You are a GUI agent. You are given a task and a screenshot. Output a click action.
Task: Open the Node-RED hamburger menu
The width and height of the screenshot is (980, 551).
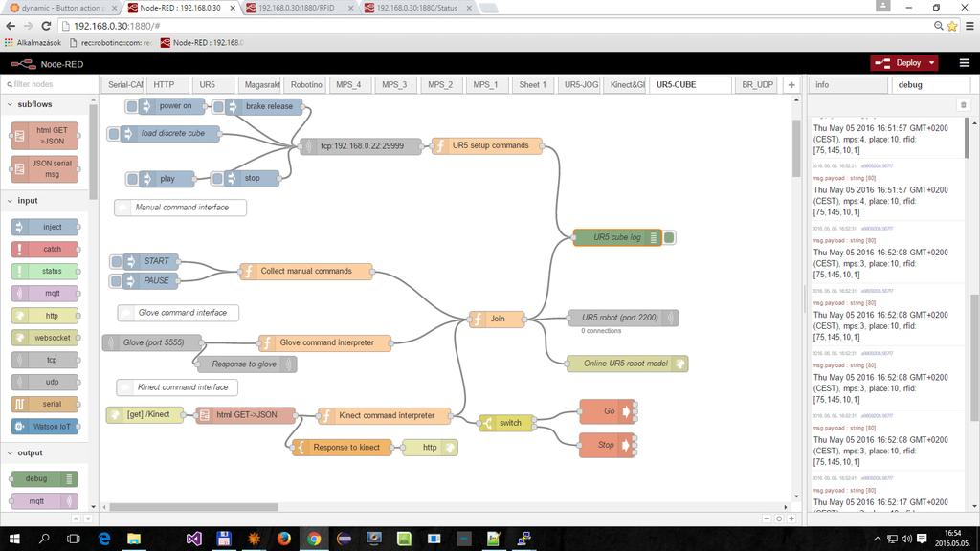tap(965, 63)
